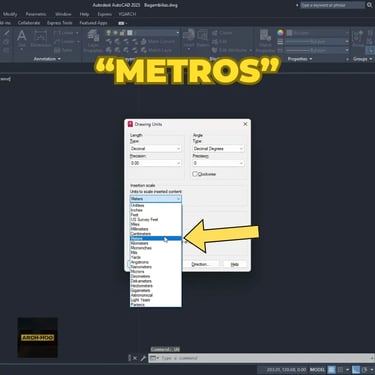Toggle the MODEL space button in status bar
The height and width of the screenshot is (375, 375).
[317, 370]
